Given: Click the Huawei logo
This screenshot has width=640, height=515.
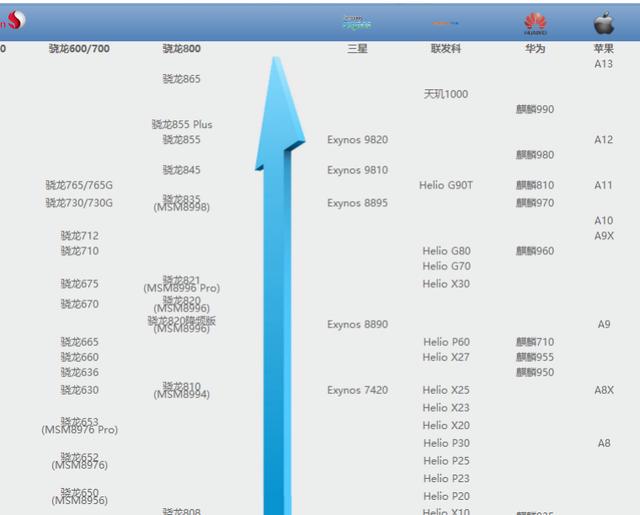Looking at the screenshot, I should tap(535, 24).
